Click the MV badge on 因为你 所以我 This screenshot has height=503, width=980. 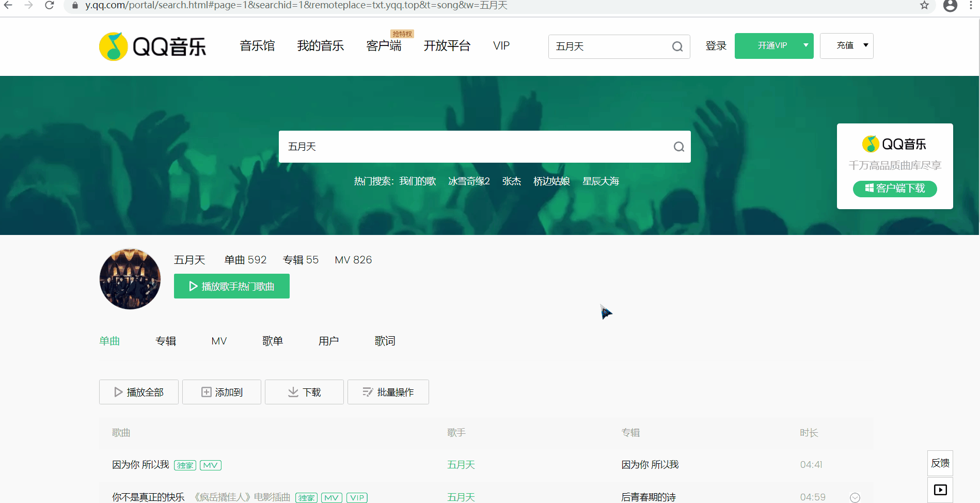point(211,465)
